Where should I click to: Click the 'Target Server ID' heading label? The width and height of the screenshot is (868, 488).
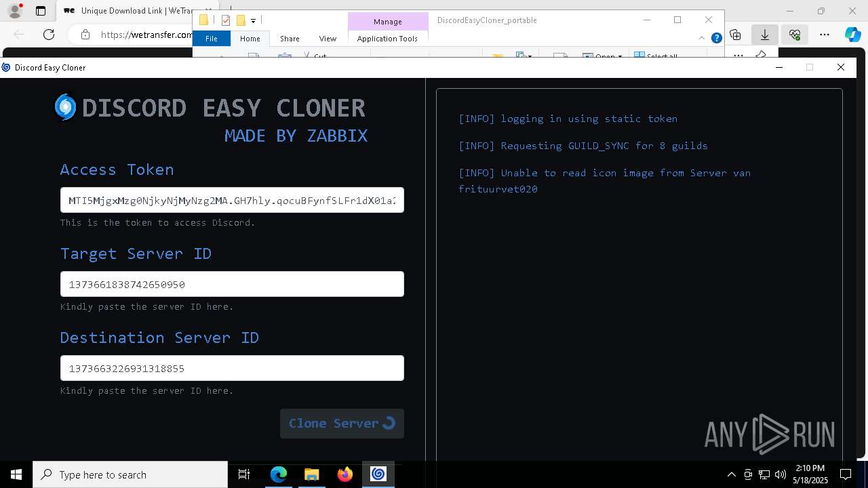[136, 253]
